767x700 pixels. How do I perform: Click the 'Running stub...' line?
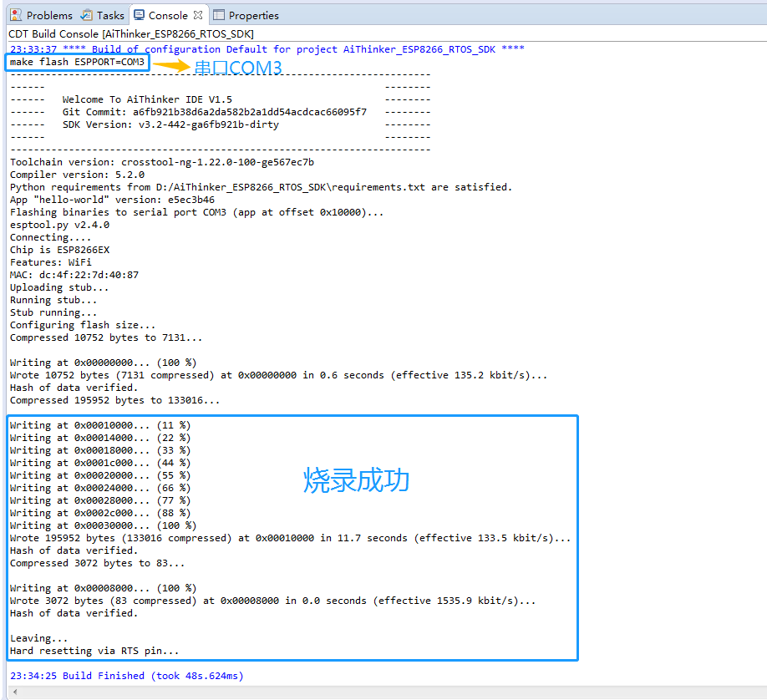coord(53,300)
